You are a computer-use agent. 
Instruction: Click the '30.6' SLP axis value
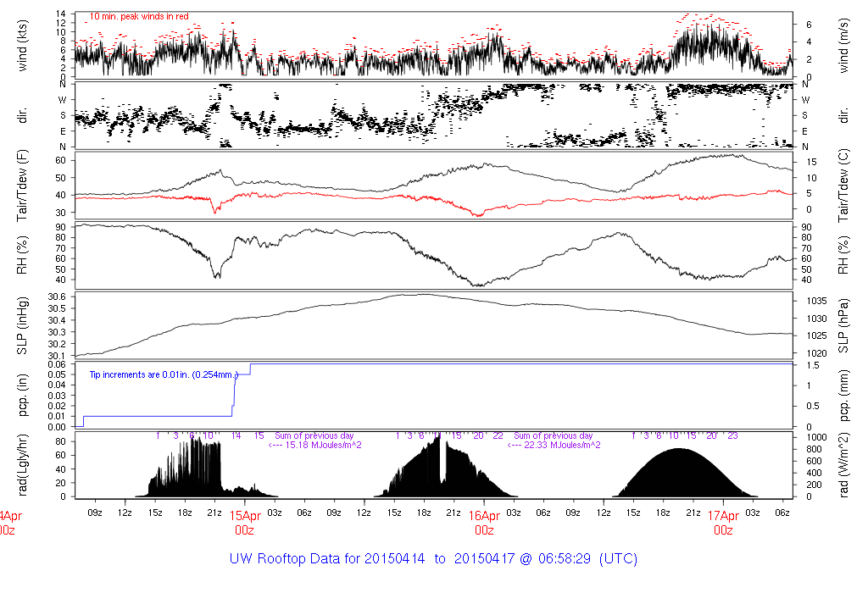pos(57,296)
